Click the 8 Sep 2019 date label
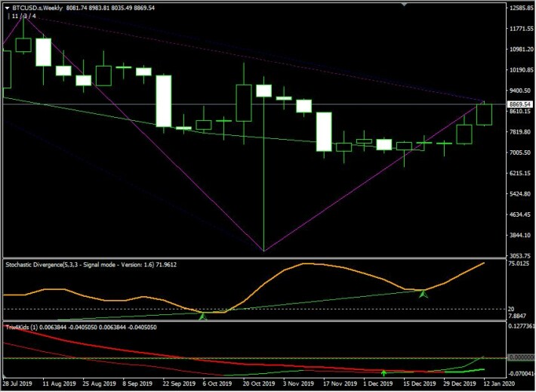Screen dimensions: 536x392 tap(137, 384)
